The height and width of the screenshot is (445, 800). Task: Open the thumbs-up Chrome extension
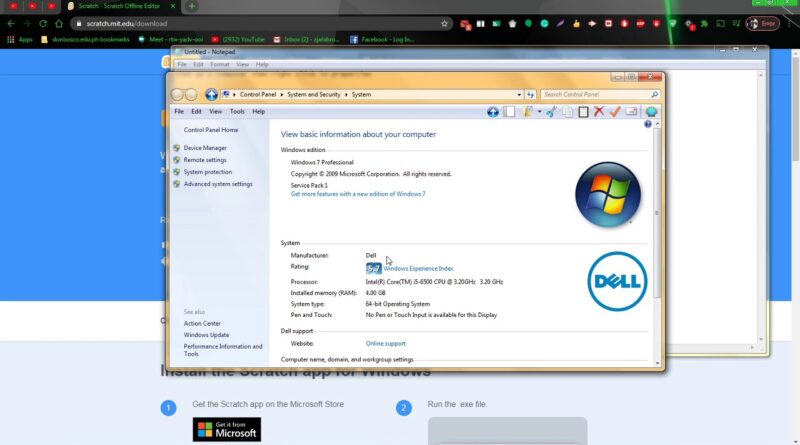[x=576, y=23]
